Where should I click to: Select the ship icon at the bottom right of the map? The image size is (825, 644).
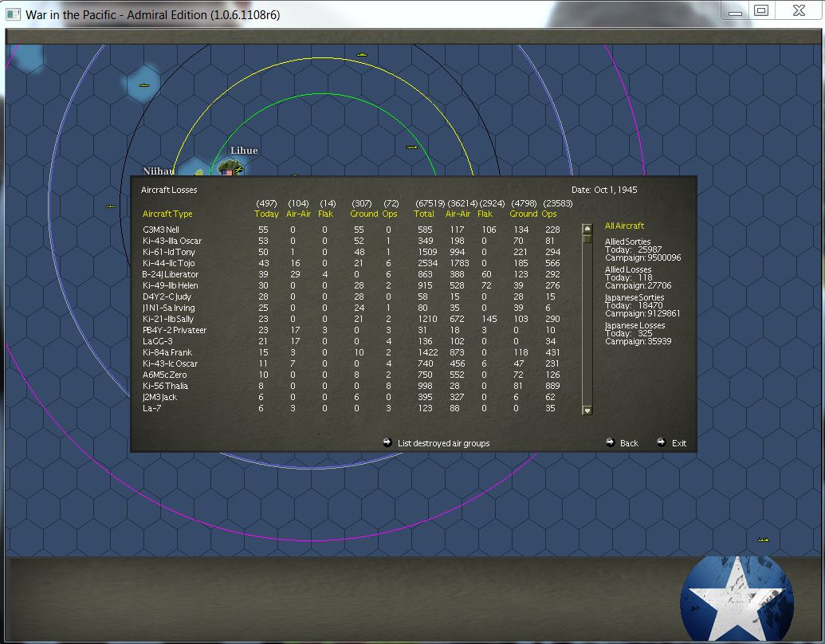(763, 540)
